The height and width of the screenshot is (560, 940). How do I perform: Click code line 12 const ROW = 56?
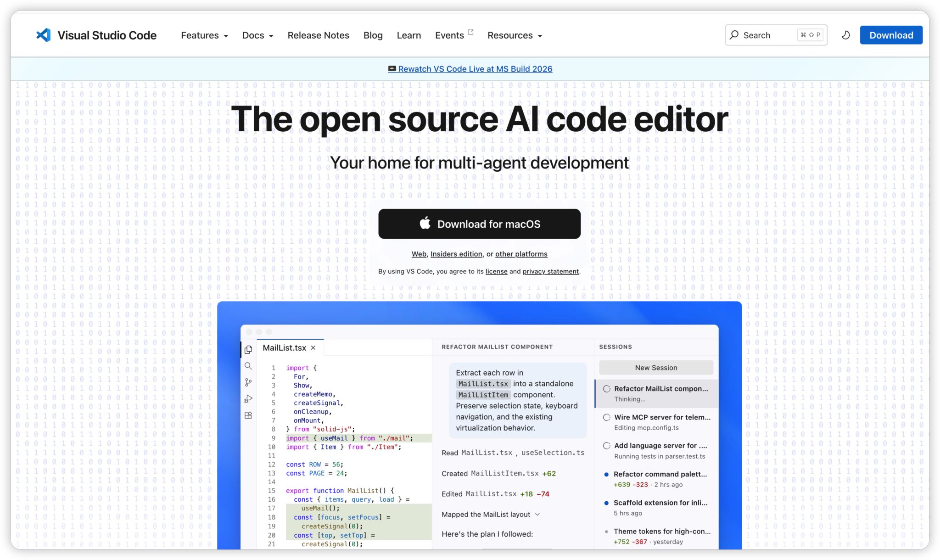(x=314, y=465)
